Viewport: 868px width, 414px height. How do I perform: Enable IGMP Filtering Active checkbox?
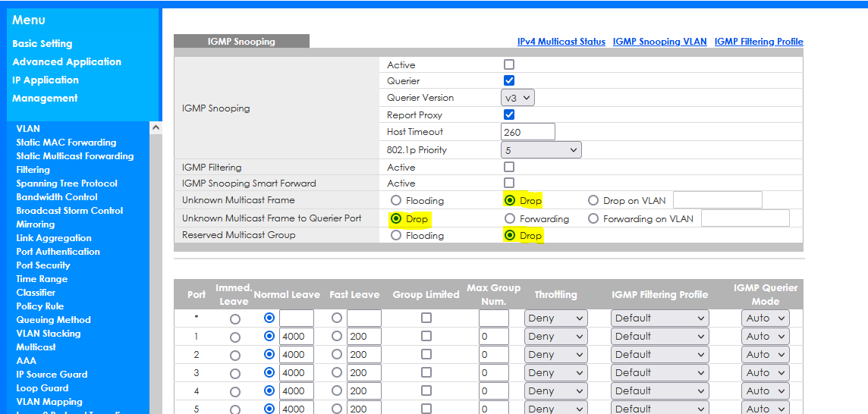click(x=509, y=167)
